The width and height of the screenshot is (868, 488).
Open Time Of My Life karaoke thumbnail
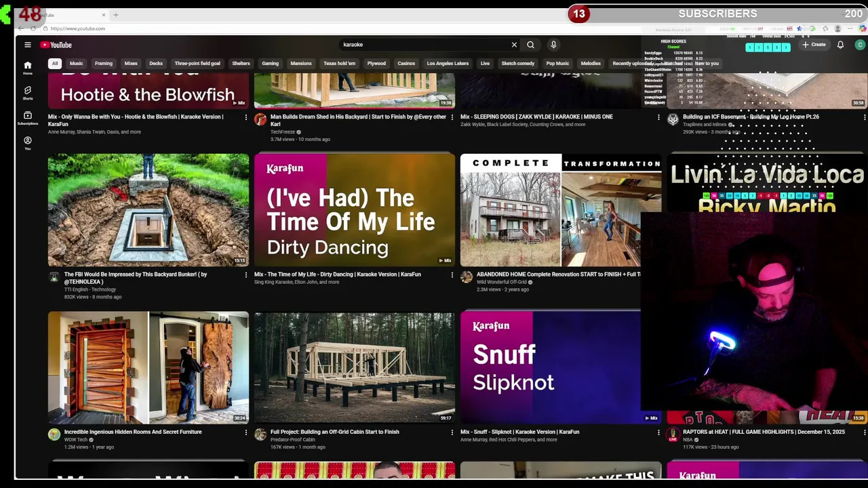(354, 210)
